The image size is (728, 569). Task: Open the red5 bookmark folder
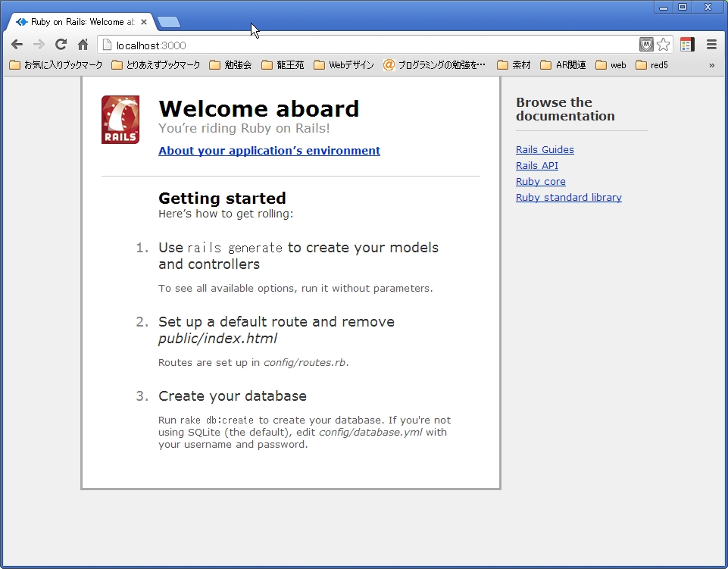click(651, 65)
